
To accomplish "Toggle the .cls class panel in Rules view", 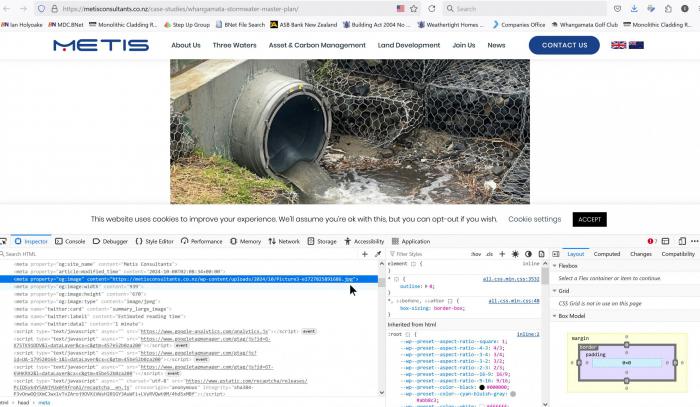I will (490, 254).
